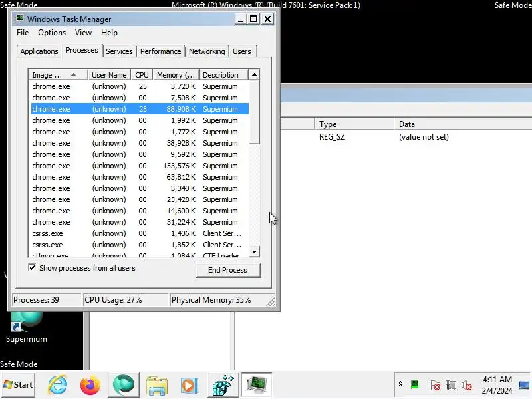Click Type column header in Registry Editor
532x399 pixels.
[x=354, y=124]
